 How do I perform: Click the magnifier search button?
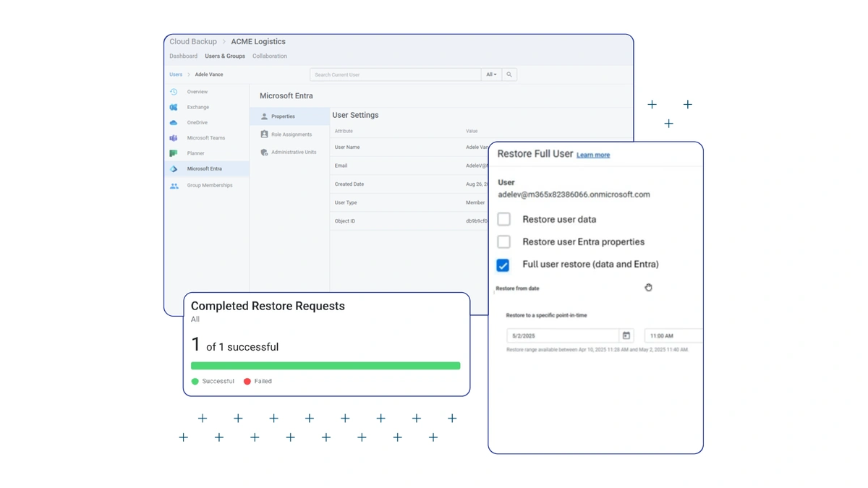click(x=509, y=74)
